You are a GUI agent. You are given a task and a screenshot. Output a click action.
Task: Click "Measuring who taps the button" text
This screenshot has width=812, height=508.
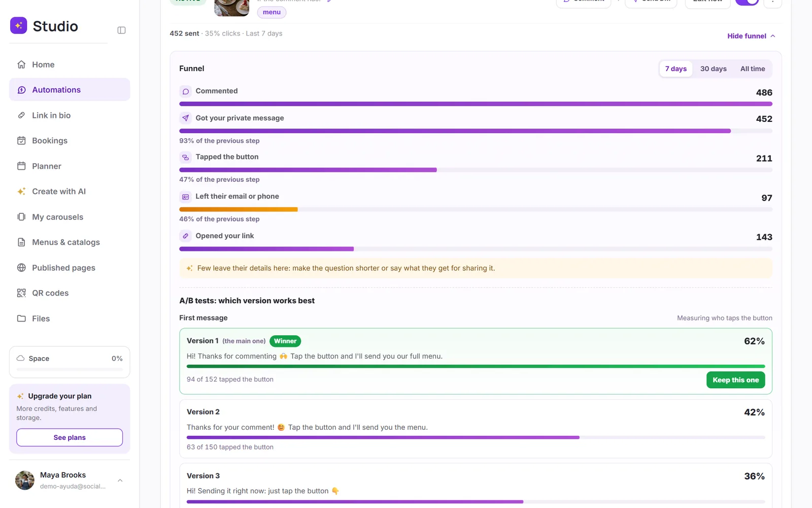[x=724, y=318]
